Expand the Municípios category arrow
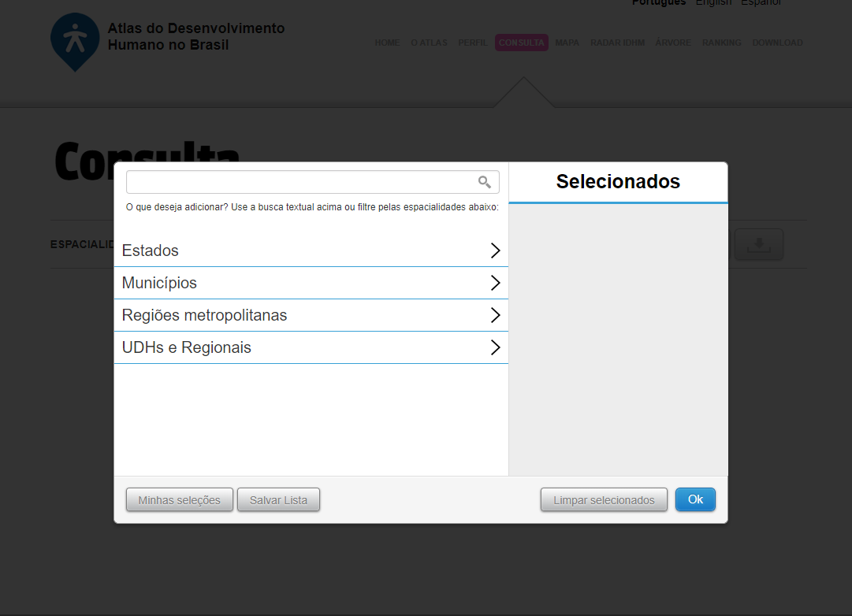 coord(495,283)
